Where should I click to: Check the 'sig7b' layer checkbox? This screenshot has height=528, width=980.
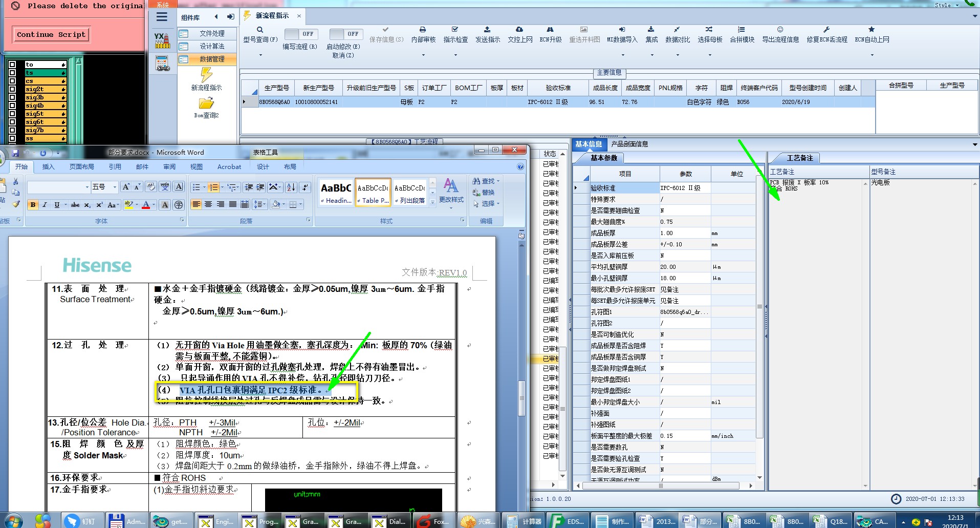tap(12, 130)
